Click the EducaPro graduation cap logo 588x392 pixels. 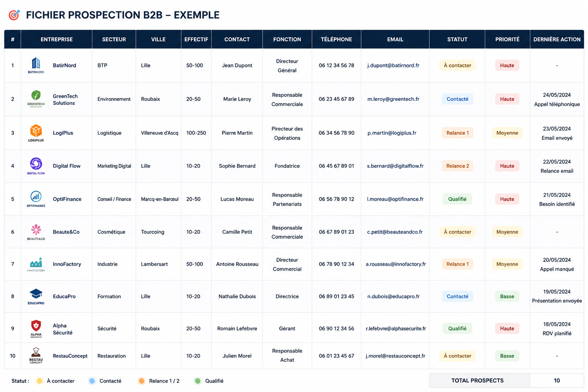(36, 296)
